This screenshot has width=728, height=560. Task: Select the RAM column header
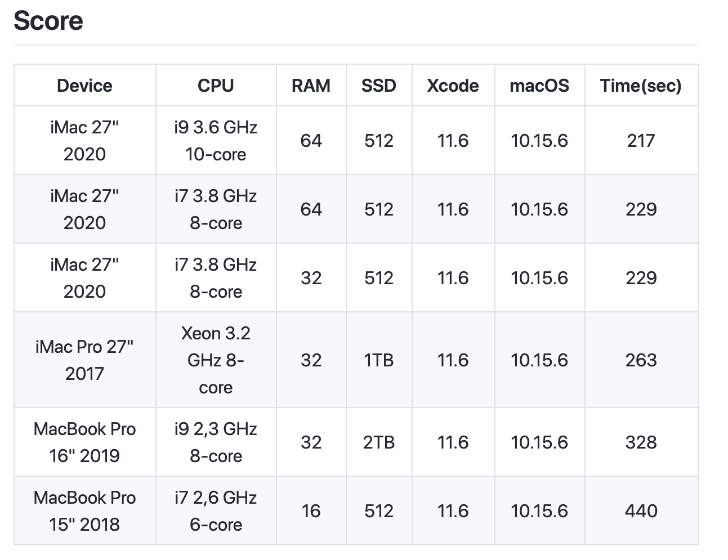tap(311, 86)
